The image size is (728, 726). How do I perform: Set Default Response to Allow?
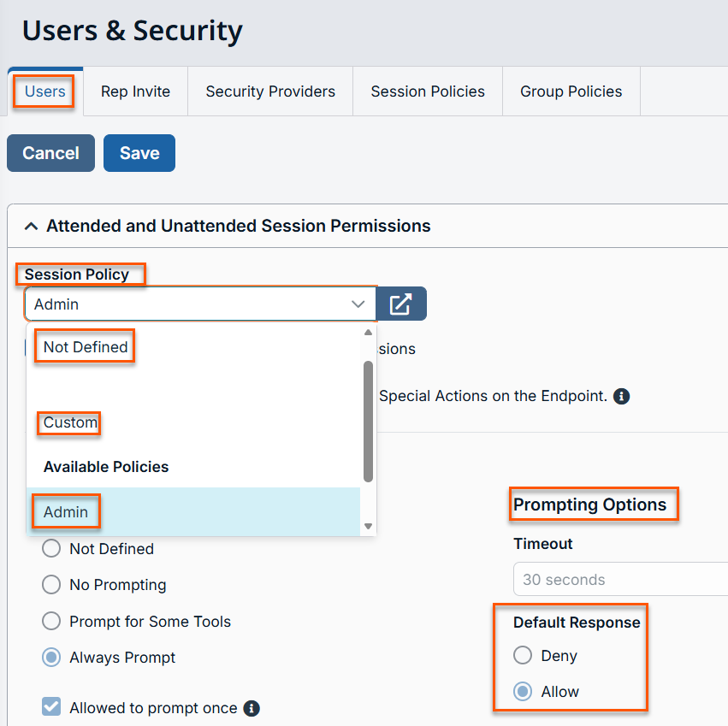pyautogui.click(x=523, y=692)
